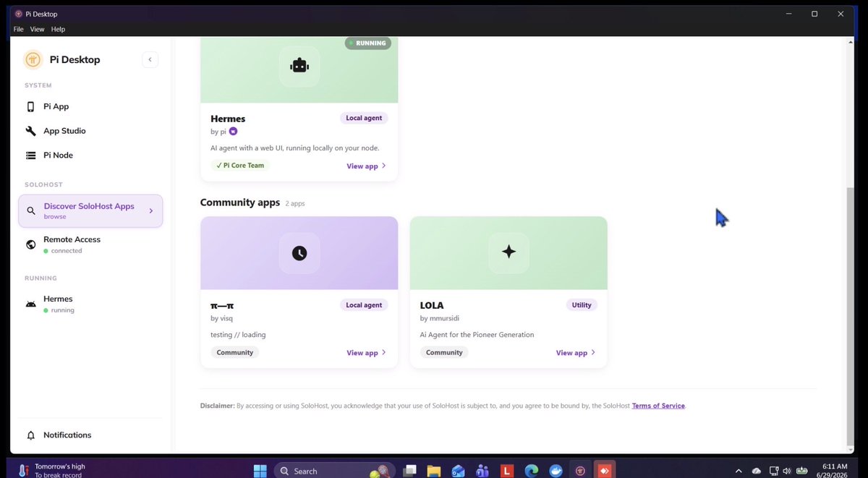Click the 'Hermes' card title

tap(228, 119)
